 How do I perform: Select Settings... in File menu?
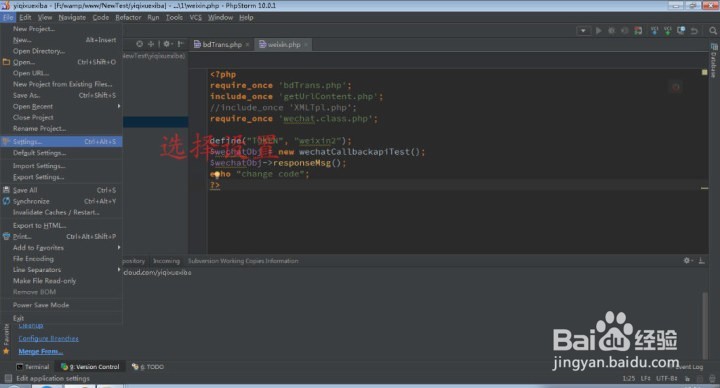pyautogui.click(x=62, y=141)
